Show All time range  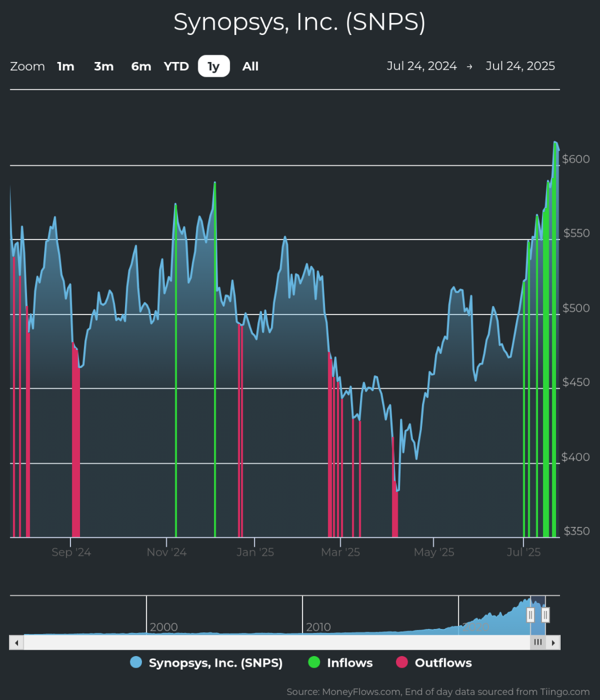(251, 67)
